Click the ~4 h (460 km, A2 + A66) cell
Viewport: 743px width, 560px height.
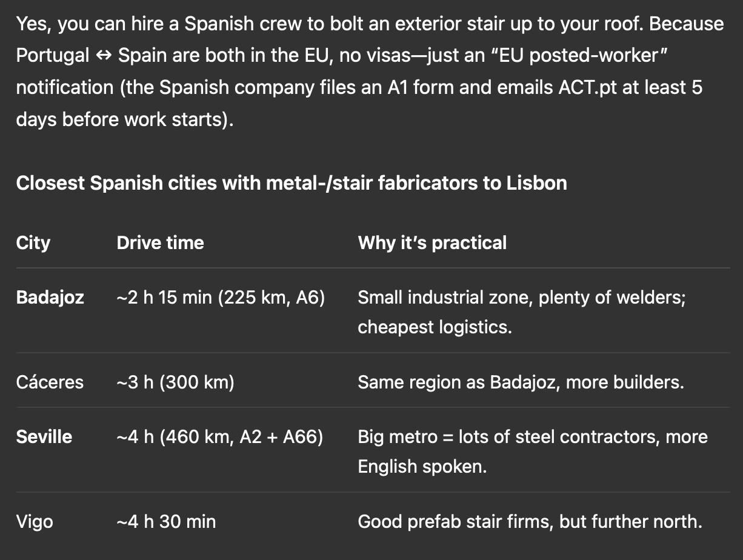click(x=219, y=437)
